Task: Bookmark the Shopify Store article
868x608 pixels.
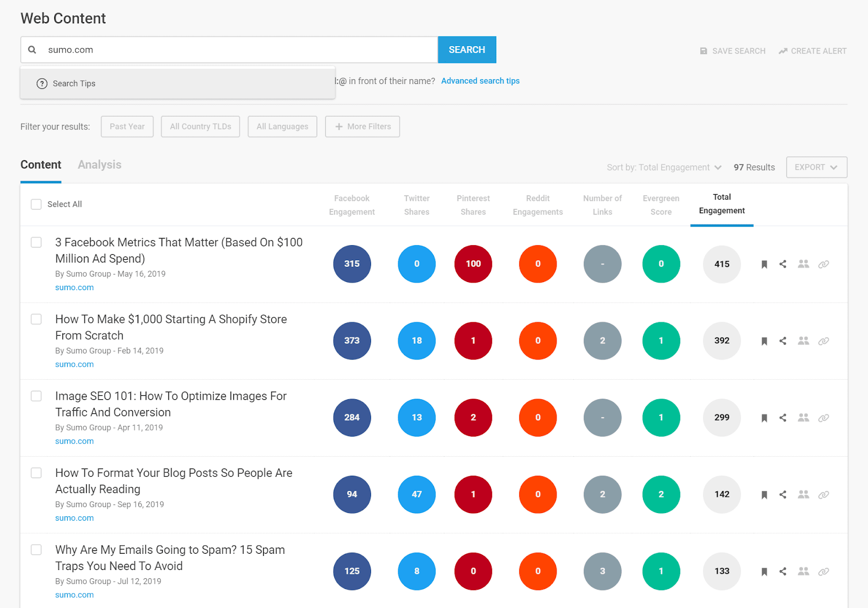Action: click(x=764, y=341)
